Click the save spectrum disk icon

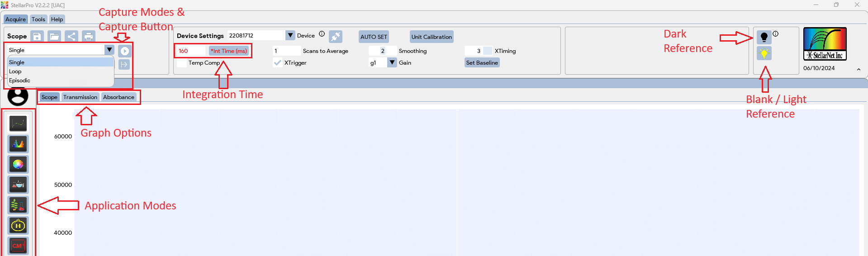(x=37, y=36)
